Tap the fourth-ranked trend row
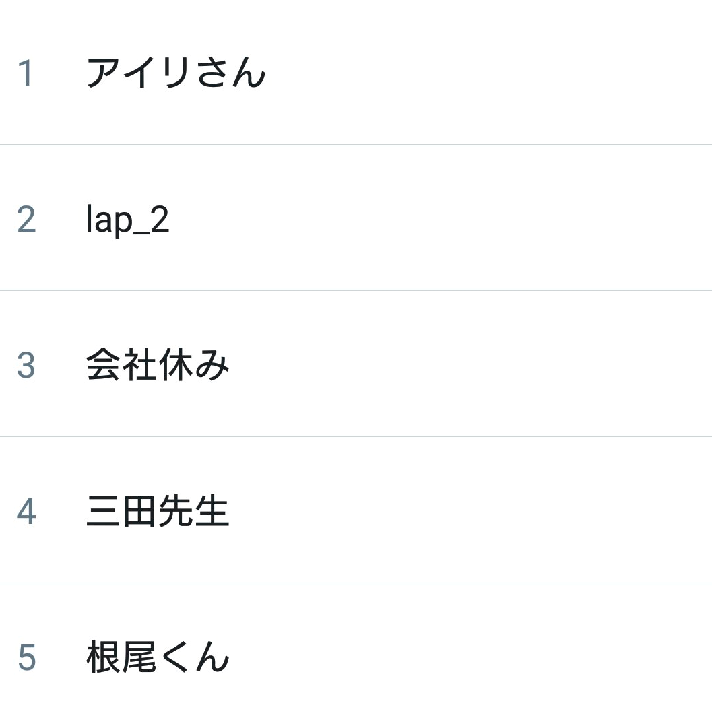712x728 pixels. tap(356, 510)
